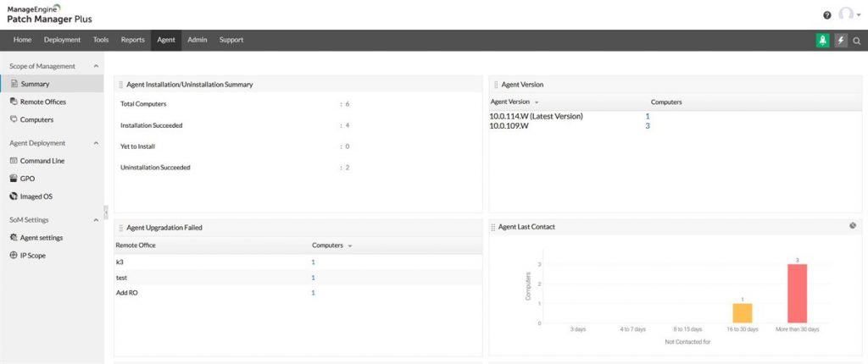Open the user profile avatar menu
Screen dimensions: 868x364
pyautogui.click(x=845, y=14)
